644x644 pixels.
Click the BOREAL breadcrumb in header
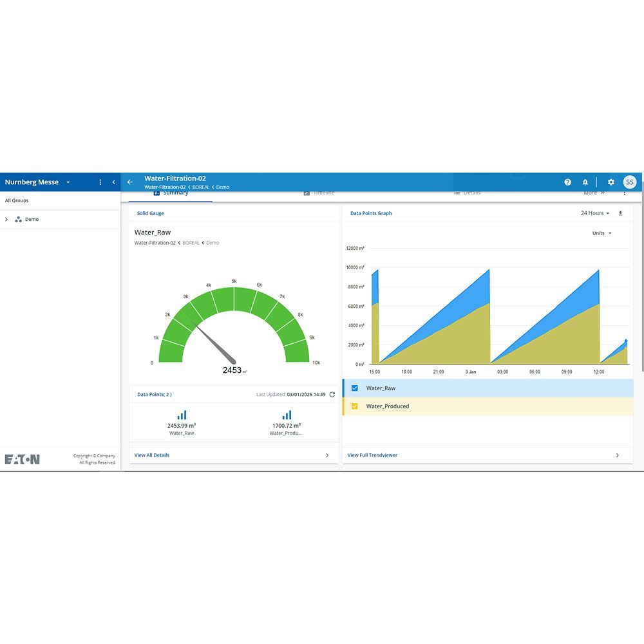[200, 187]
